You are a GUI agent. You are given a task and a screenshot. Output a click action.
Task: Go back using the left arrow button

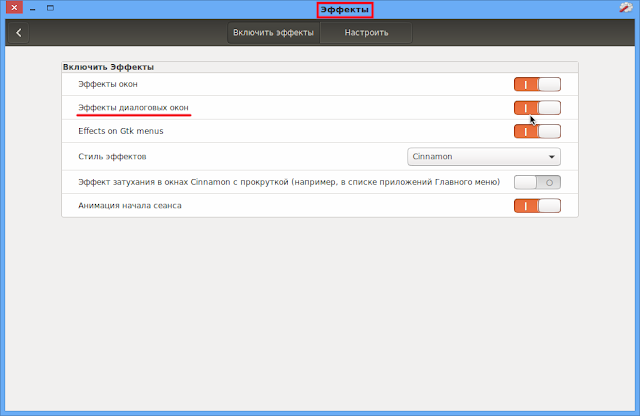point(19,33)
